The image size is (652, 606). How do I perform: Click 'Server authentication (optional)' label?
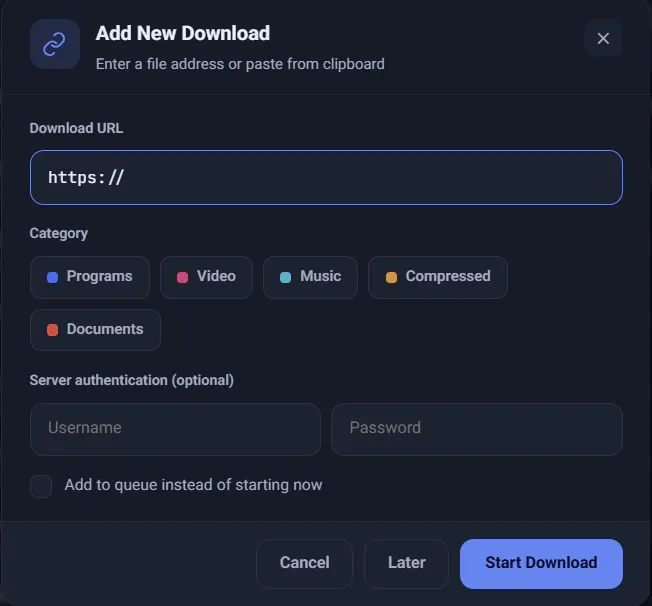131,380
